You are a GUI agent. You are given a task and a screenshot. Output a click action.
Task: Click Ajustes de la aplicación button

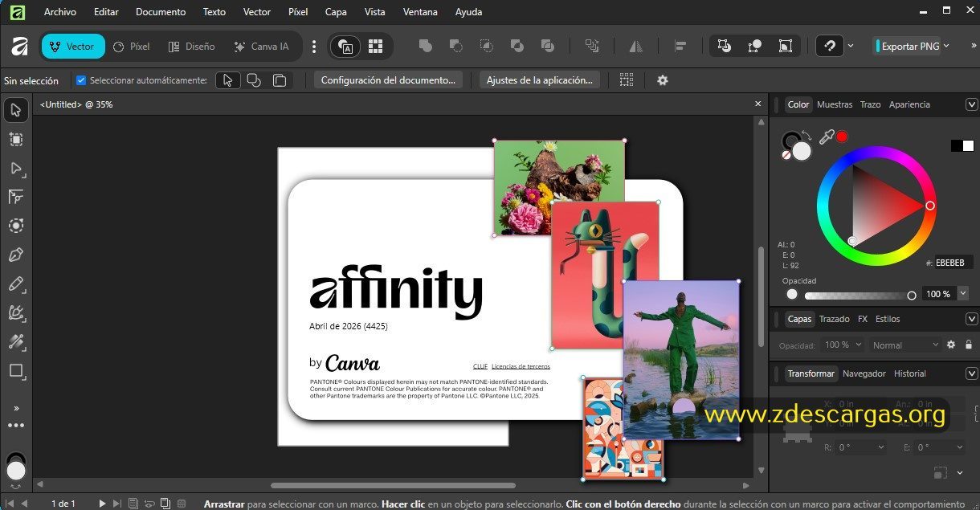[540, 80]
